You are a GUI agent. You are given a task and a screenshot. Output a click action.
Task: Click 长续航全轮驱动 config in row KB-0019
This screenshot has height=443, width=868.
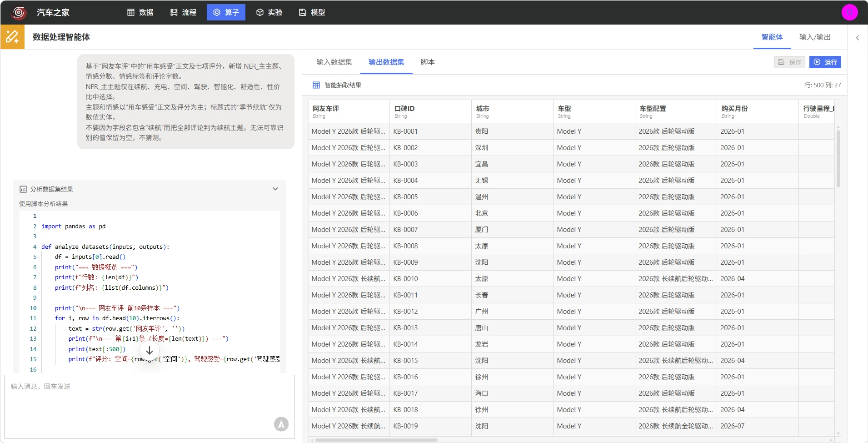coord(676,426)
